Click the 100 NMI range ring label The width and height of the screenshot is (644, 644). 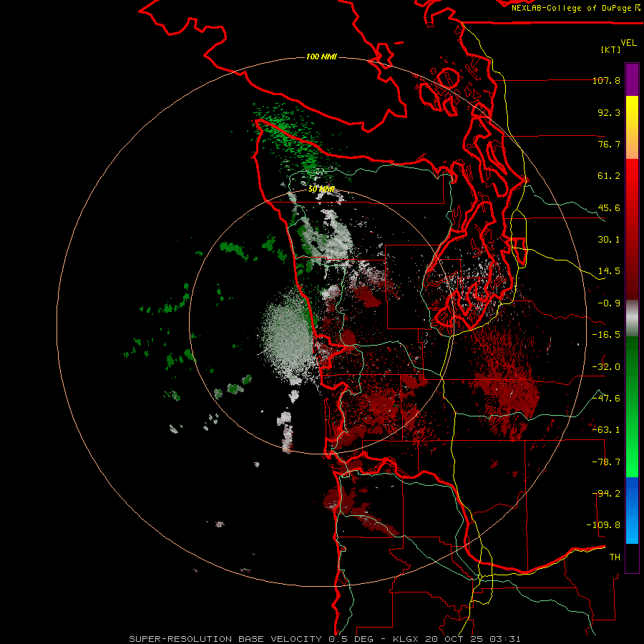click(x=321, y=57)
